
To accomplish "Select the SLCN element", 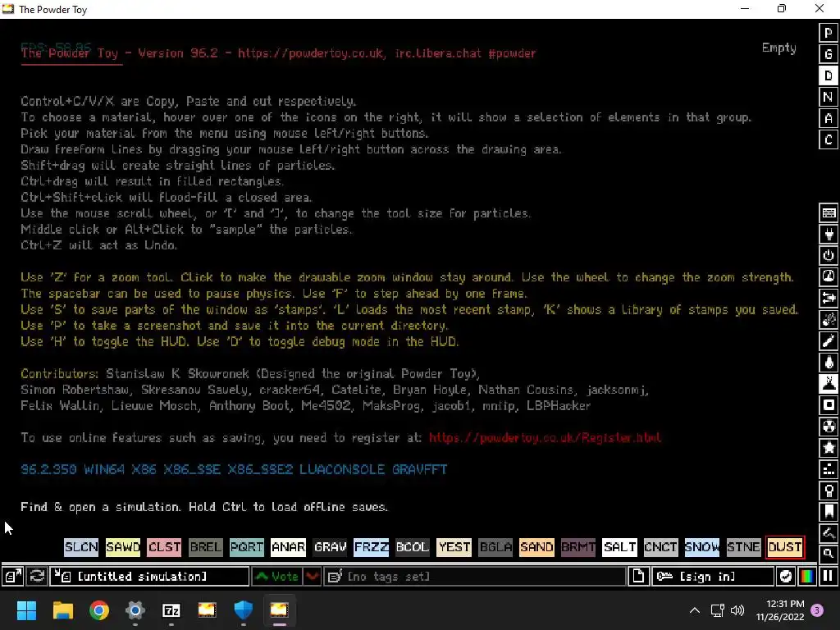I will 81,547.
